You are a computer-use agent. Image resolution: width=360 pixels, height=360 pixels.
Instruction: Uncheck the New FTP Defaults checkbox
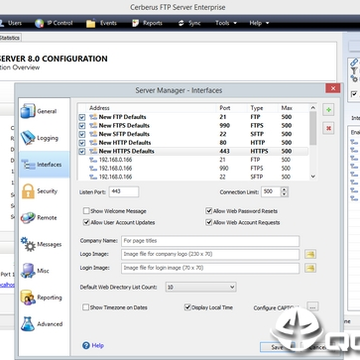(x=82, y=117)
